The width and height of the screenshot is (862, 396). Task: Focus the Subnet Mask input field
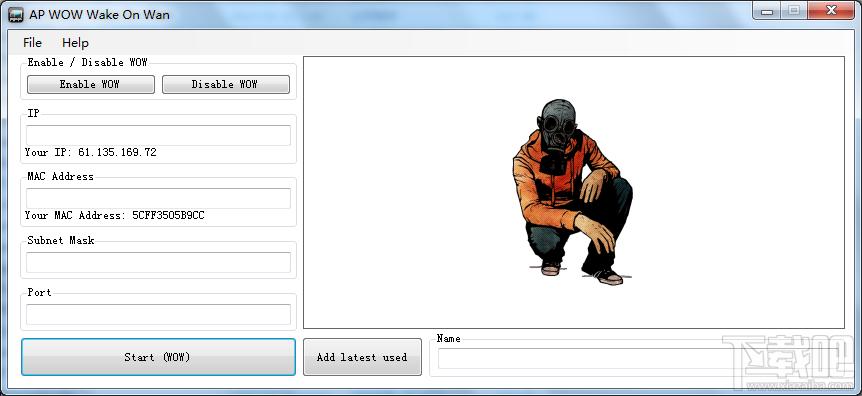tap(158, 262)
